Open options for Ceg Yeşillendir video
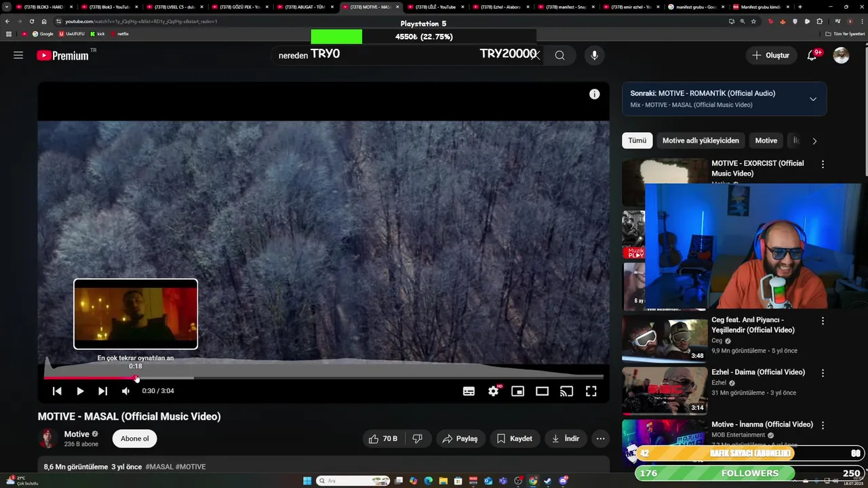 click(x=823, y=321)
